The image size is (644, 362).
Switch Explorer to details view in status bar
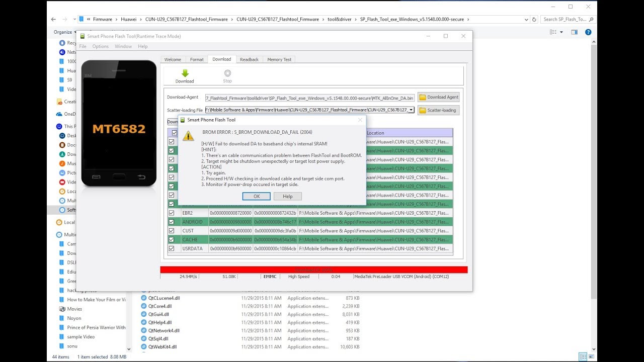click(582, 356)
